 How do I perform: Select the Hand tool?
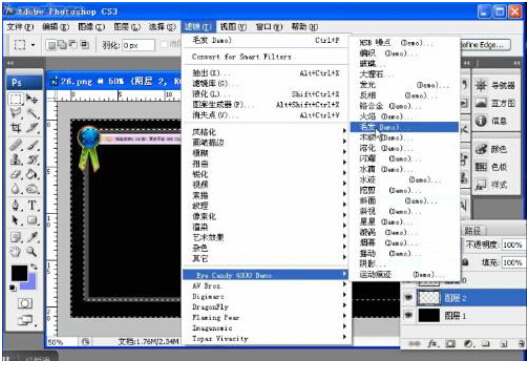[x=15, y=251]
